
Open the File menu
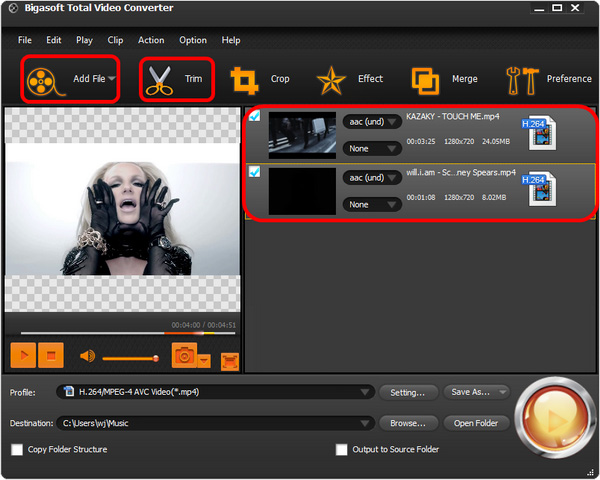click(25, 40)
